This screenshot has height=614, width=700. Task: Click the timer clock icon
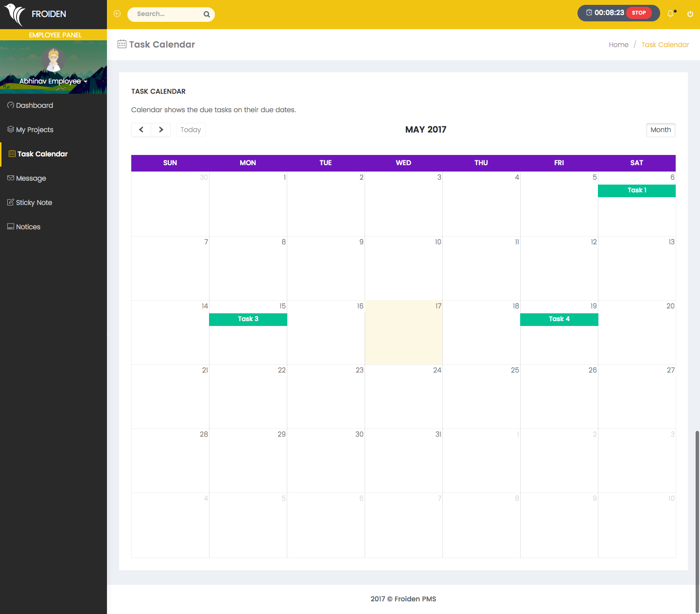[589, 13]
